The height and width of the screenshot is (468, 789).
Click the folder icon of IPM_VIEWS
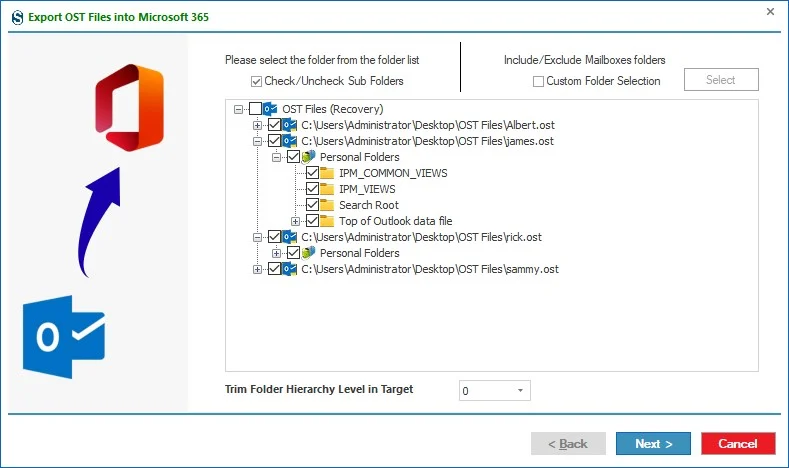327,189
